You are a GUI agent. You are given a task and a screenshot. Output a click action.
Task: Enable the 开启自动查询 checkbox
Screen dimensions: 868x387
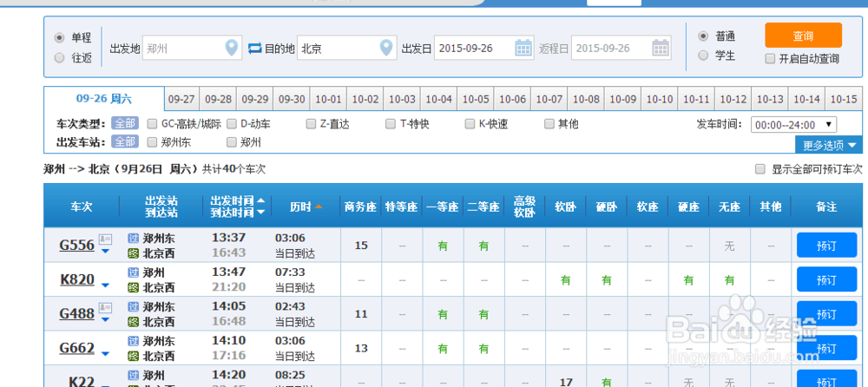click(x=769, y=59)
